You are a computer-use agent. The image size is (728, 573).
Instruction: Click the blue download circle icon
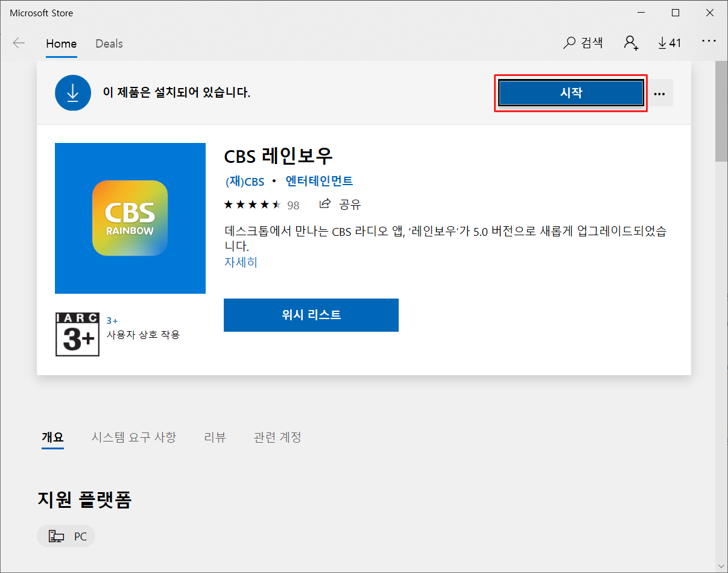click(72, 93)
